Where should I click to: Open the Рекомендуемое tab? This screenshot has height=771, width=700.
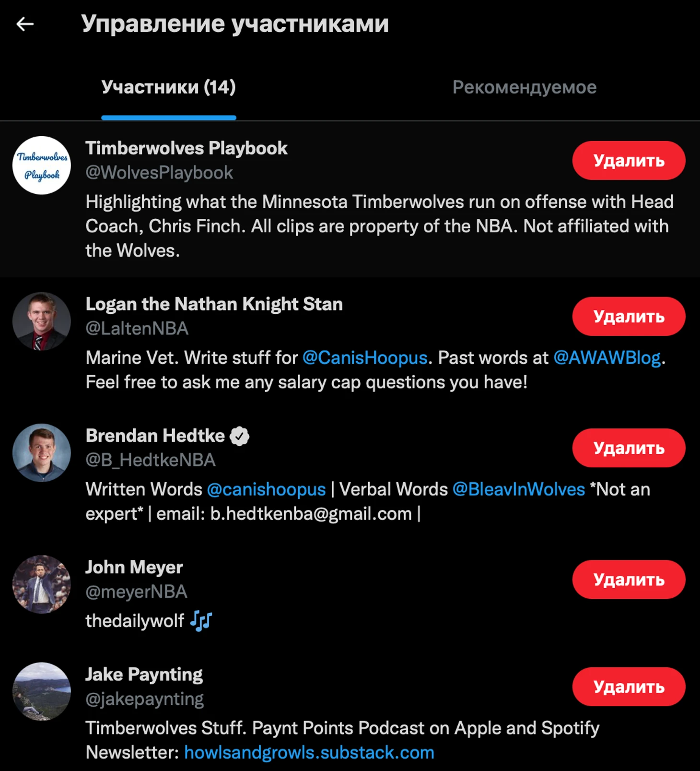click(524, 87)
